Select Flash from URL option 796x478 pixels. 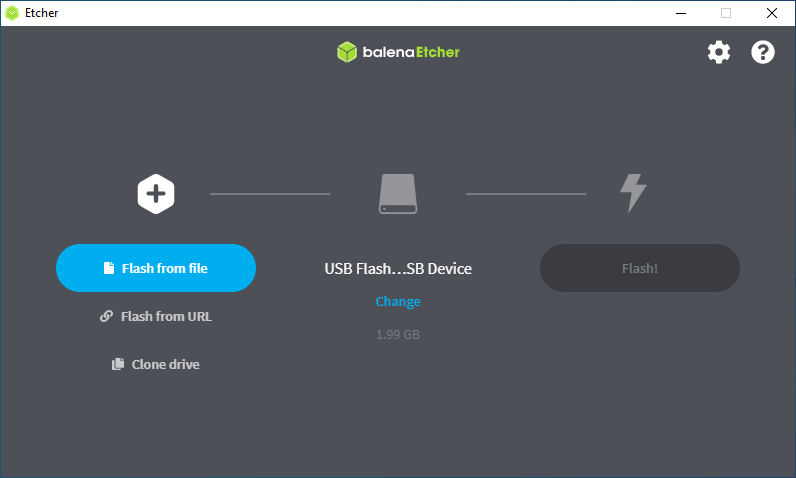[156, 316]
